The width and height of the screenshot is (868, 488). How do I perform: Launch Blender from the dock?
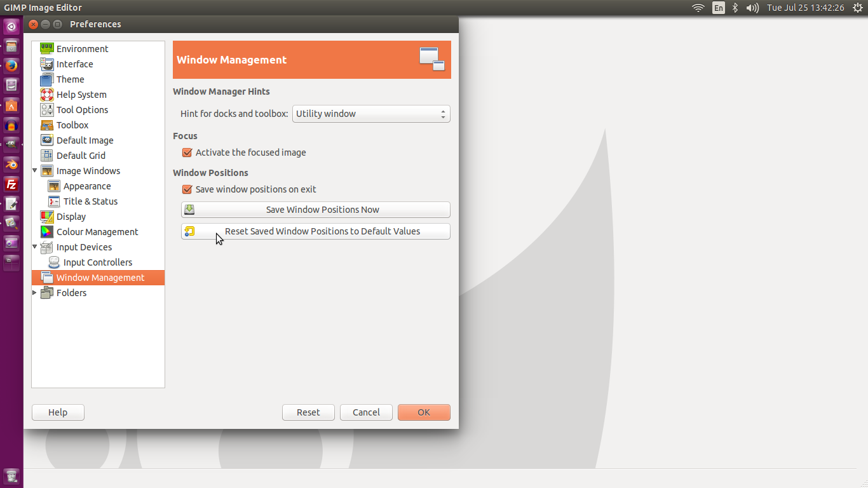click(x=11, y=165)
